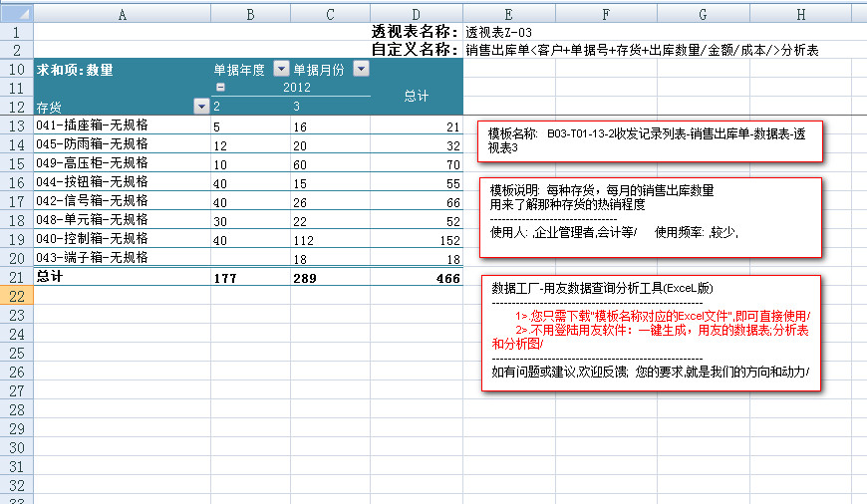Select column D header
Screen dimensions: 867x504
click(x=416, y=14)
